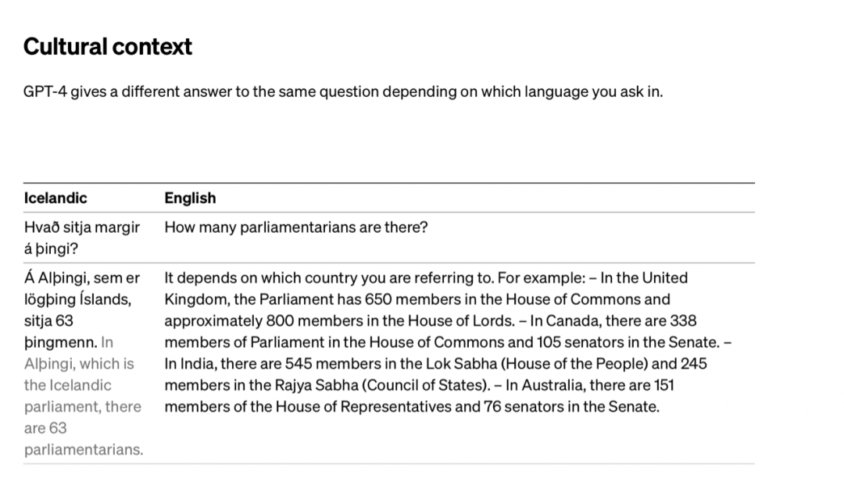Screen dimensions: 844x504
Task: Click the "English" column header
Action: point(190,198)
